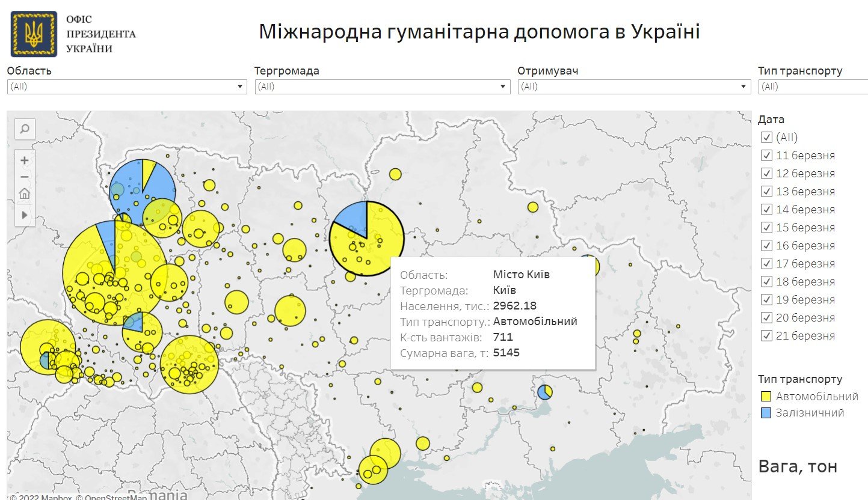Disable the 11 березня date filter

(x=767, y=156)
